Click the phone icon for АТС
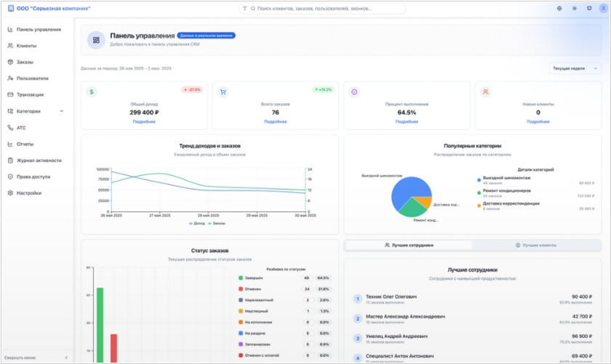This screenshot has height=364, width=611. [10, 127]
